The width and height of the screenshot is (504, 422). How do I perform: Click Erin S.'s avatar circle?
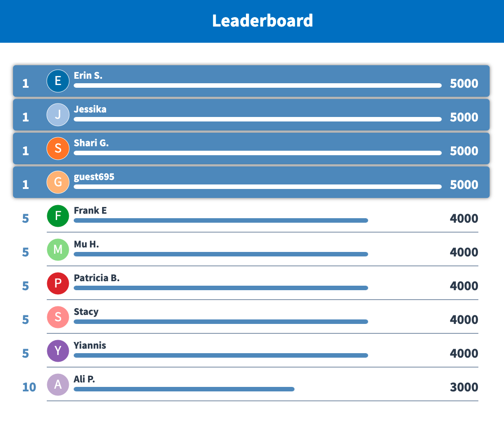pyautogui.click(x=58, y=81)
